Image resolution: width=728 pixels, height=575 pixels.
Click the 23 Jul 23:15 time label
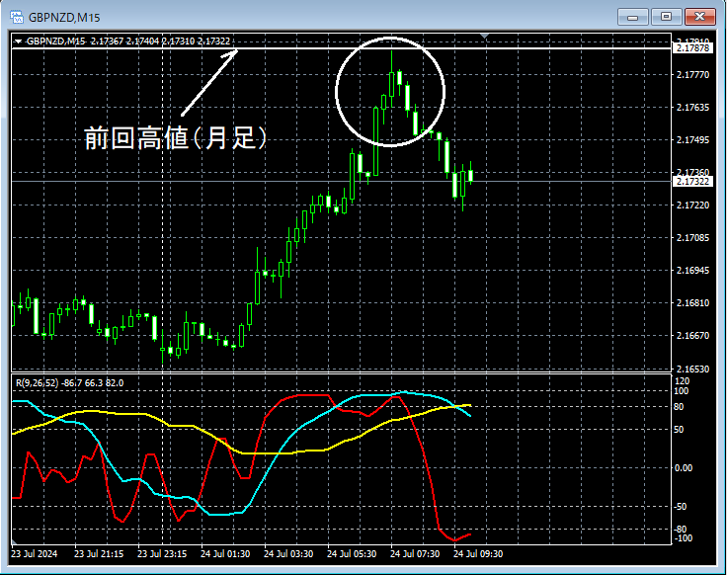coord(162,553)
